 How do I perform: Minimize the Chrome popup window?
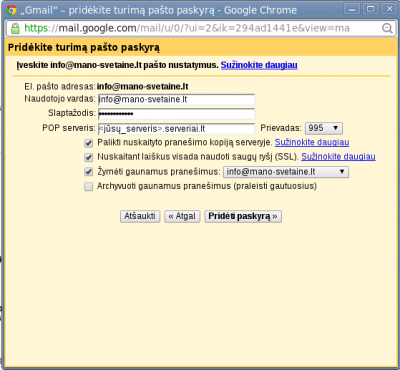click(x=352, y=9)
